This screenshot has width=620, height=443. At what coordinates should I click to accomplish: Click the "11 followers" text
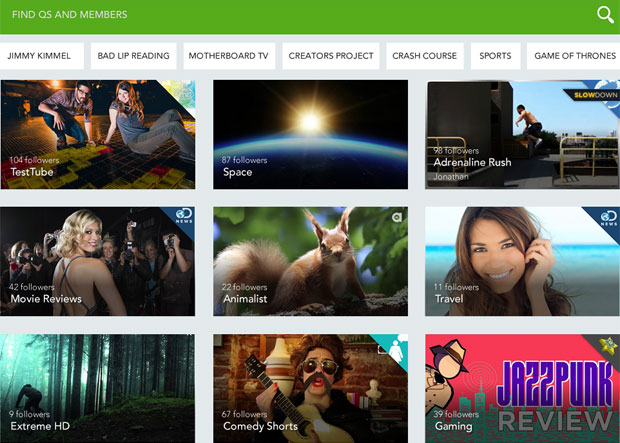point(456,287)
